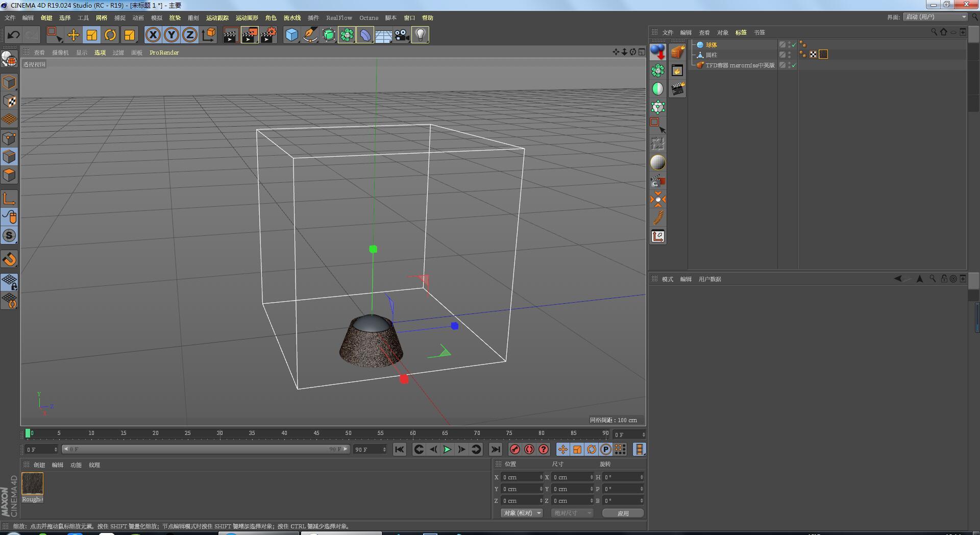This screenshot has height=535, width=980.
Task: Add a camera object
Action: click(x=402, y=35)
